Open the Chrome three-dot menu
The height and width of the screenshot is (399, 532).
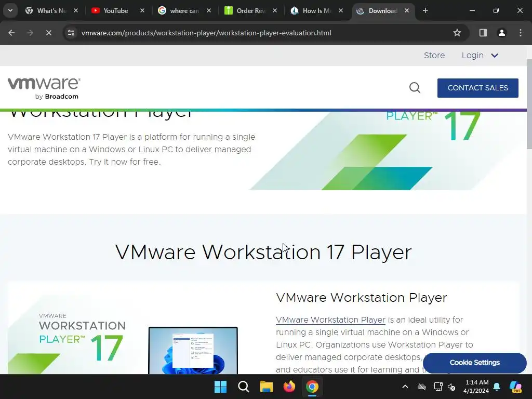coord(521,33)
